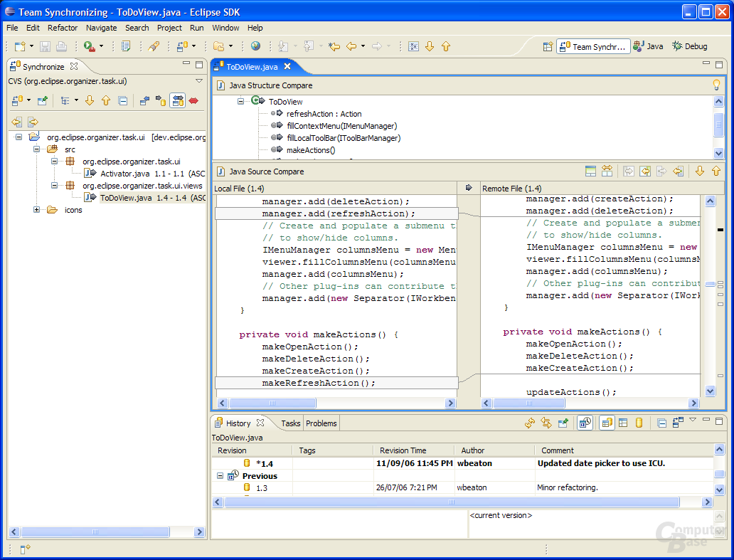
Task: Switch to the Debug perspective
Action: (x=690, y=46)
